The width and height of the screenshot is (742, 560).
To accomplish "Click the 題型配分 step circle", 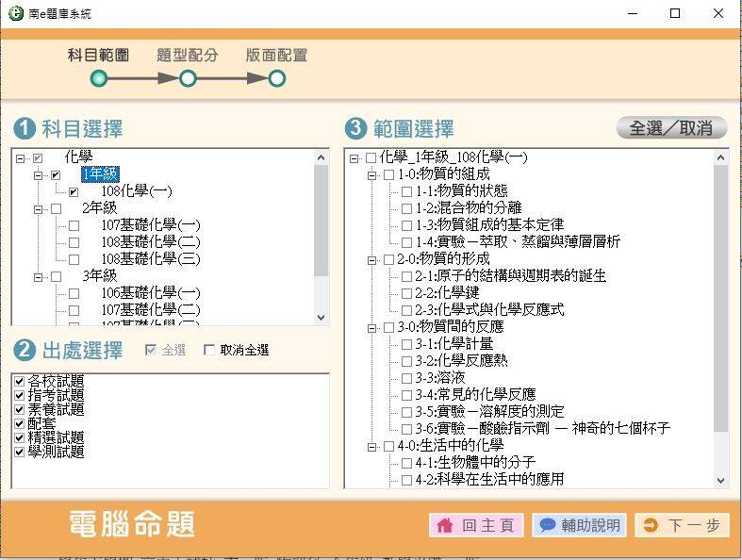I will coord(188,78).
